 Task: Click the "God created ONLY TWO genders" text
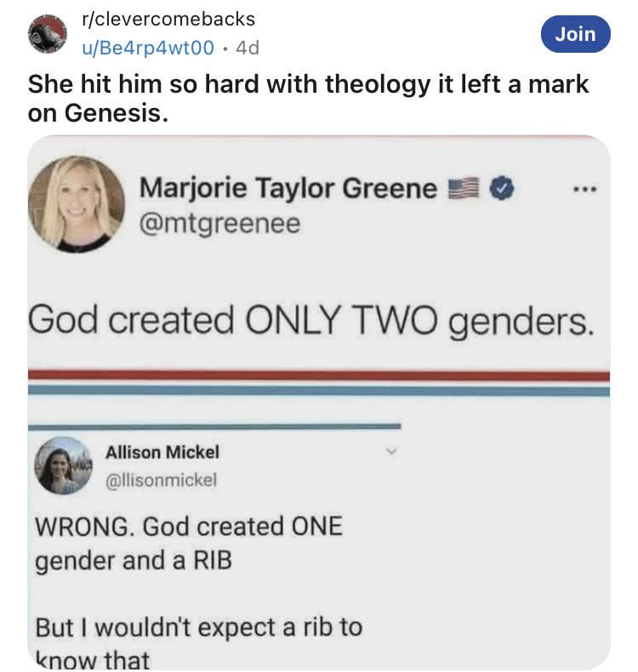pos(310,321)
